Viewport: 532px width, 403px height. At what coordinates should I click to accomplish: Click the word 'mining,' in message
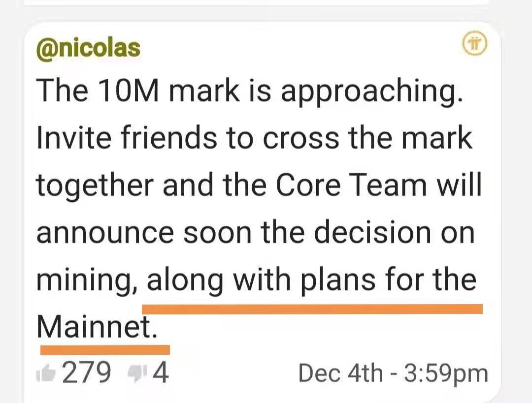coord(87,281)
